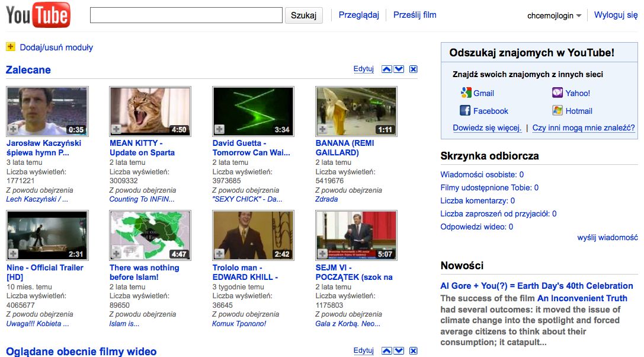644x357 pixels.
Task: Add SEJM VI video to queue
Action: click(322, 253)
